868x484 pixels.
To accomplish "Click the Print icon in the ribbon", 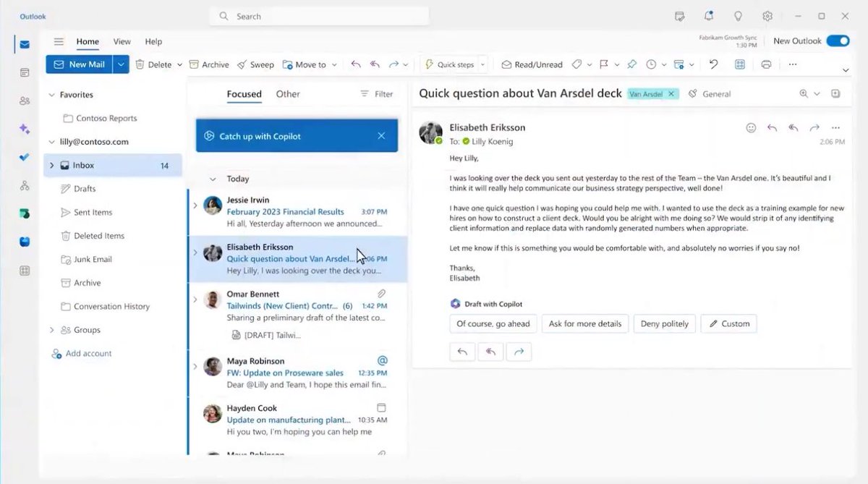I will [766, 64].
